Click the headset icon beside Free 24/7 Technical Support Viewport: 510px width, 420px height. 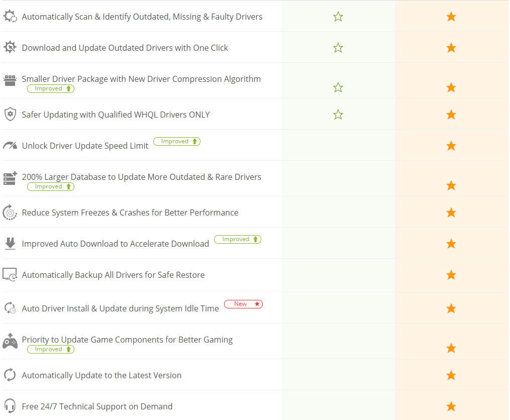point(10,406)
